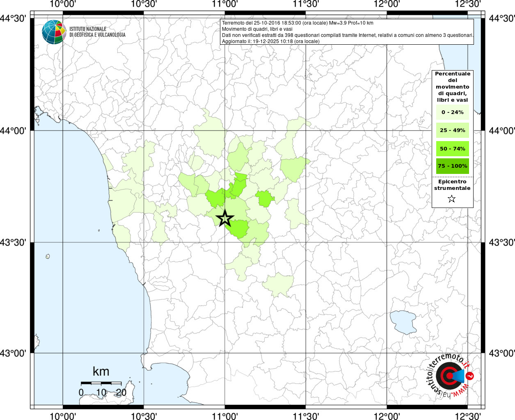Click the top axis label 11°30'
The image size is (515, 420).
click(306, 4)
